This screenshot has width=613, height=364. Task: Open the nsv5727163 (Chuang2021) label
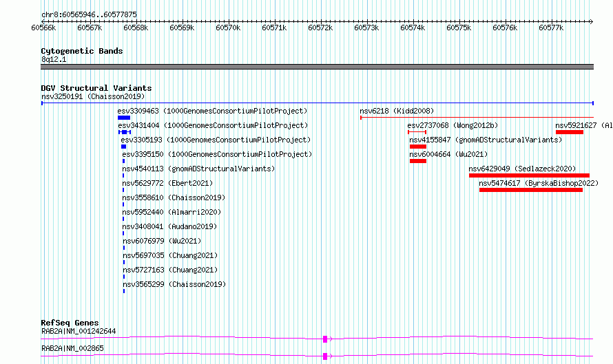pyautogui.click(x=170, y=270)
